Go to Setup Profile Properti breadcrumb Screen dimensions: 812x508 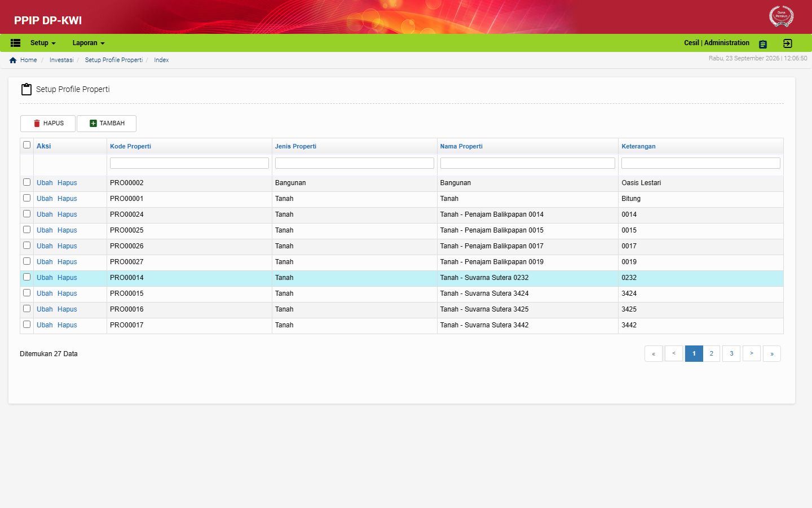point(114,60)
